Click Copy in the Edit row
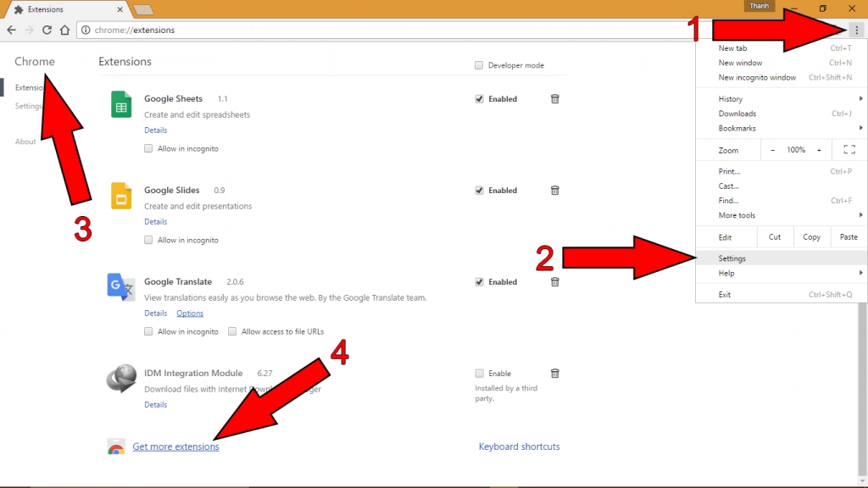This screenshot has width=868, height=488. pyautogui.click(x=811, y=237)
